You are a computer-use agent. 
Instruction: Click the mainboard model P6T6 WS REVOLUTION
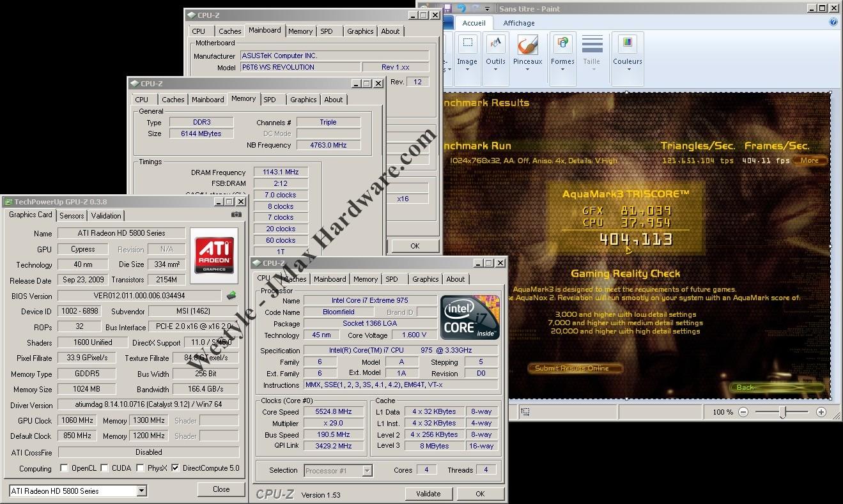300,67
